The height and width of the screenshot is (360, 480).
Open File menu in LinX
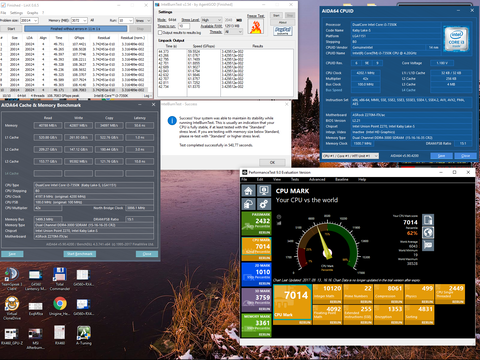(x=3, y=13)
